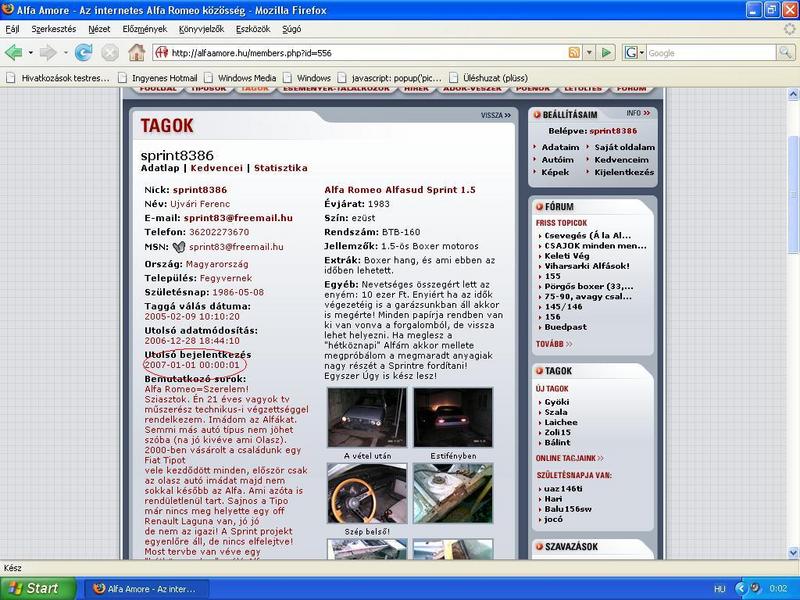Open new member Gyöki's profile
Image resolution: width=800 pixels, height=600 pixels.
click(557, 402)
